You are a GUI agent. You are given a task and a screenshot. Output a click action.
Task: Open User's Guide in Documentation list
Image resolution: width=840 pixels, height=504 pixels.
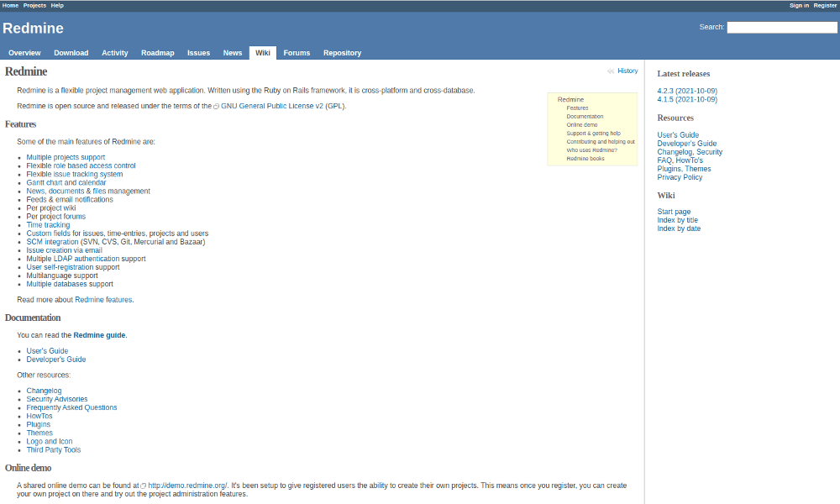[47, 351]
